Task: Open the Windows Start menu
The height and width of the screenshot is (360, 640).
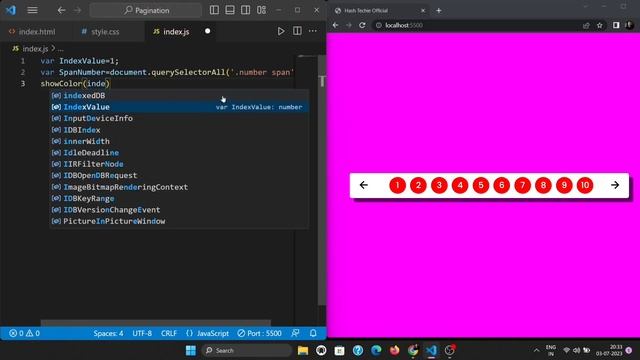Action: [x=191, y=350]
